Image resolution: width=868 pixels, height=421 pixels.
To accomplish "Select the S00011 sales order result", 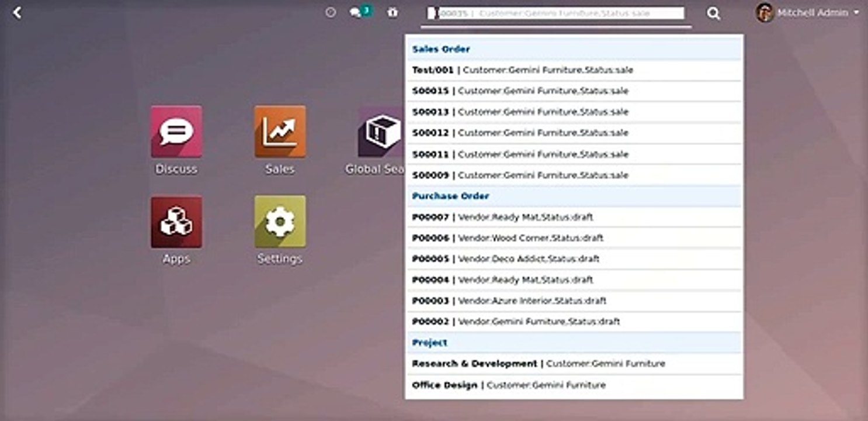I will click(574, 154).
